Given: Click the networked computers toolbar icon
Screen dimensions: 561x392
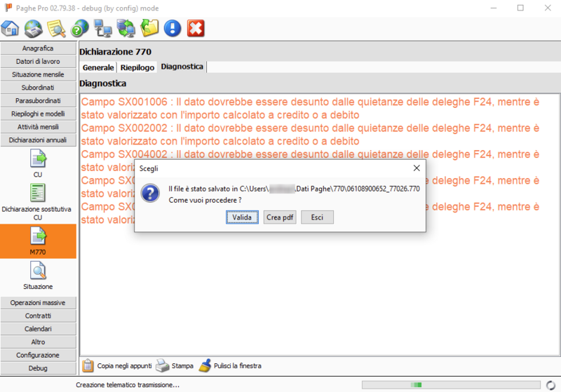Looking at the screenshot, I should (x=102, y=29).
